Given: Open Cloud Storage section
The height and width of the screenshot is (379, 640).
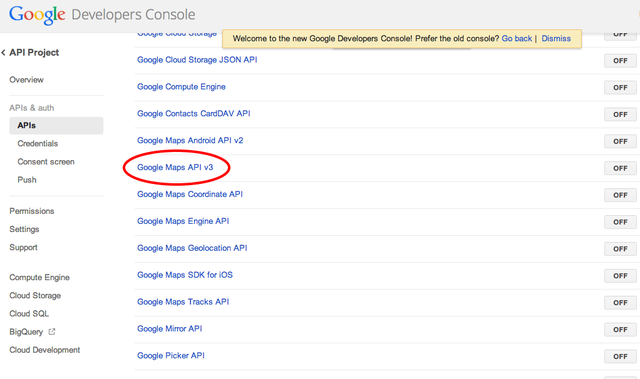Looking at the screenshot, I should coord(35,296).
